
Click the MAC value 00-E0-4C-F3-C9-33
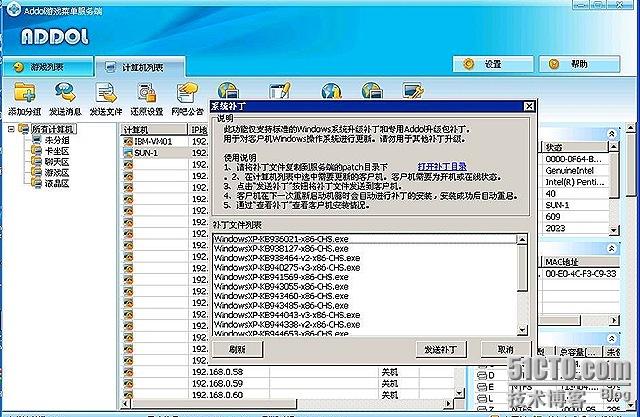(580, 274)
